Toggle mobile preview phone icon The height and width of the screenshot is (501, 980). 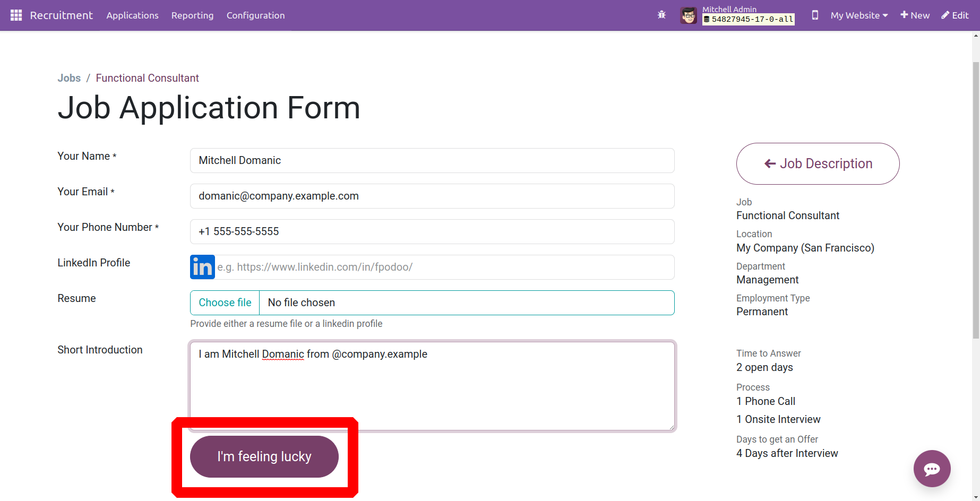click(815, 15)
